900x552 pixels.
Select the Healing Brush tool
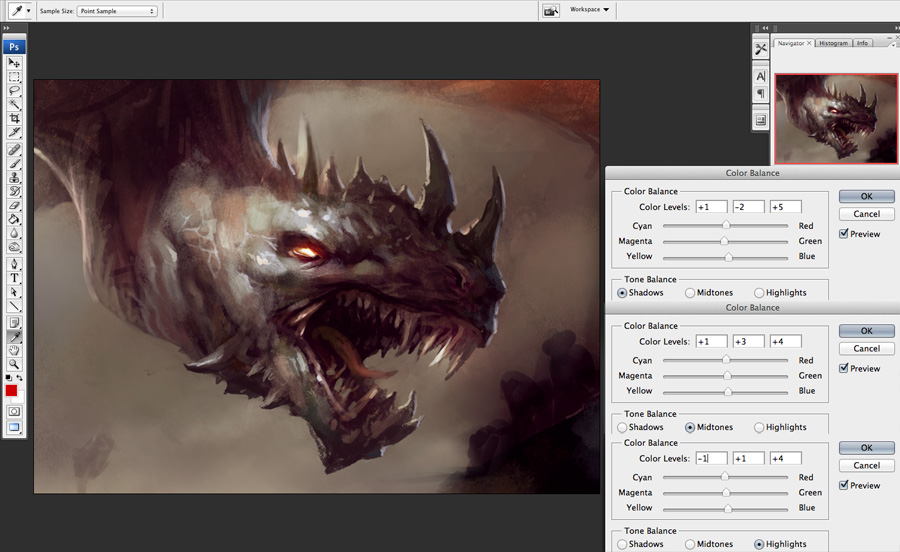14,150
